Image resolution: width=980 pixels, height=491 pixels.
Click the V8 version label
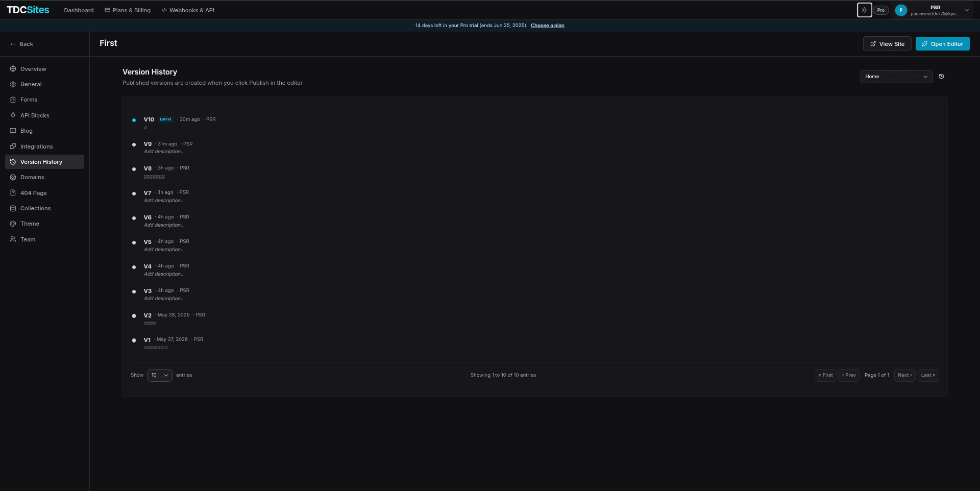[x=148, y=168]
